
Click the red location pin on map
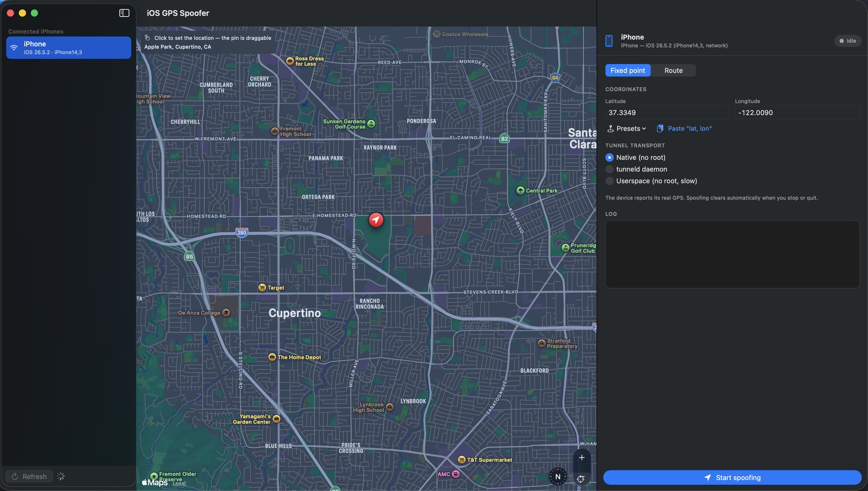point(376,220)
